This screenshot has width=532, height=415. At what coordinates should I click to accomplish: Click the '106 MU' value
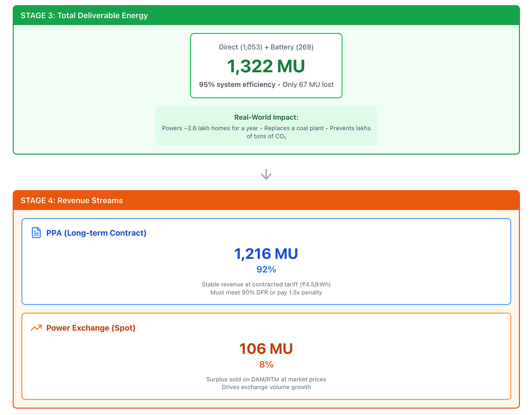(266, 349)
